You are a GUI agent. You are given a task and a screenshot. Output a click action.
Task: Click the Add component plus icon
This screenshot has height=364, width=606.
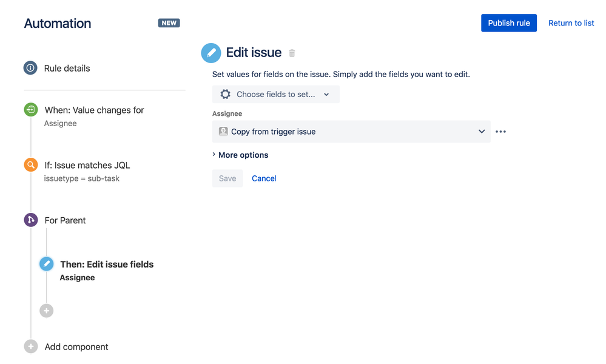tap(30, 346)
